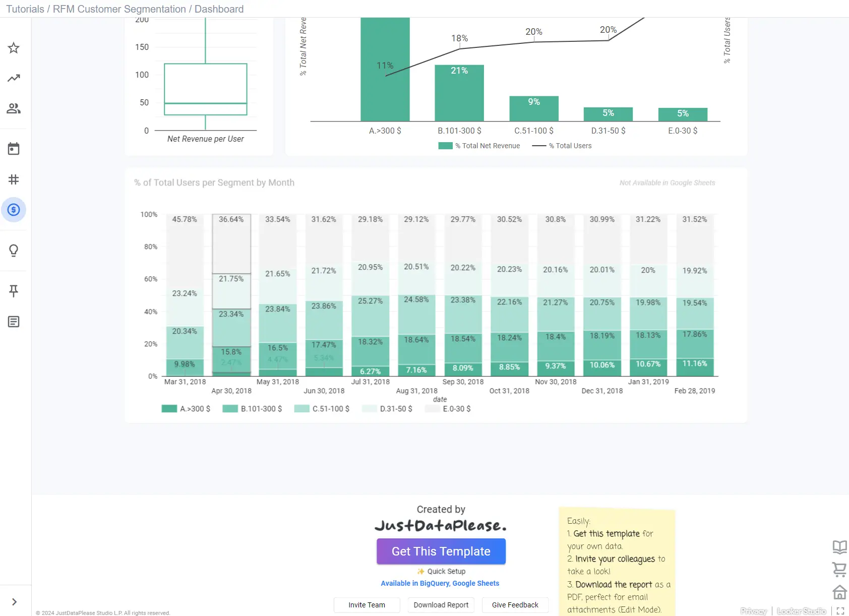Viewport: 849px width, 616px height.
Task: Go to Tutorials in the breadcrumb
Action: [x=25, y=9]
